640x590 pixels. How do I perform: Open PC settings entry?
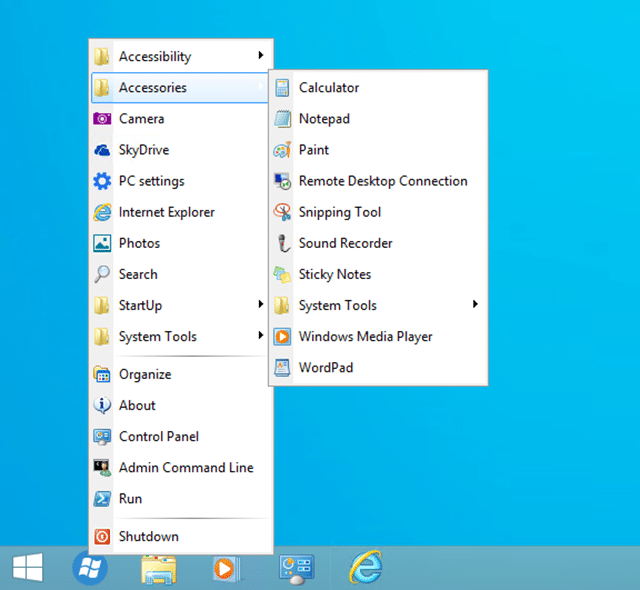pos(151,181)
